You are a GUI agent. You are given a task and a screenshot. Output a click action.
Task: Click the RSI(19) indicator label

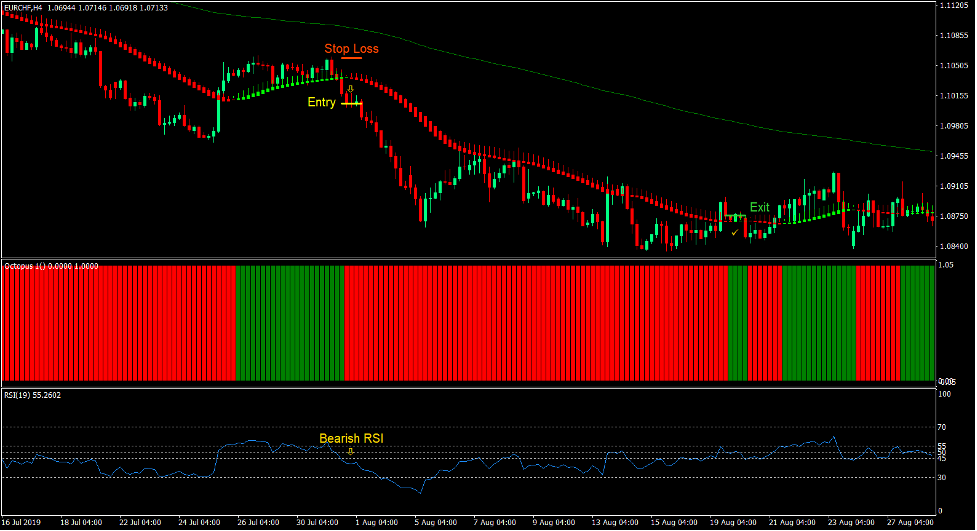point(17,395)
